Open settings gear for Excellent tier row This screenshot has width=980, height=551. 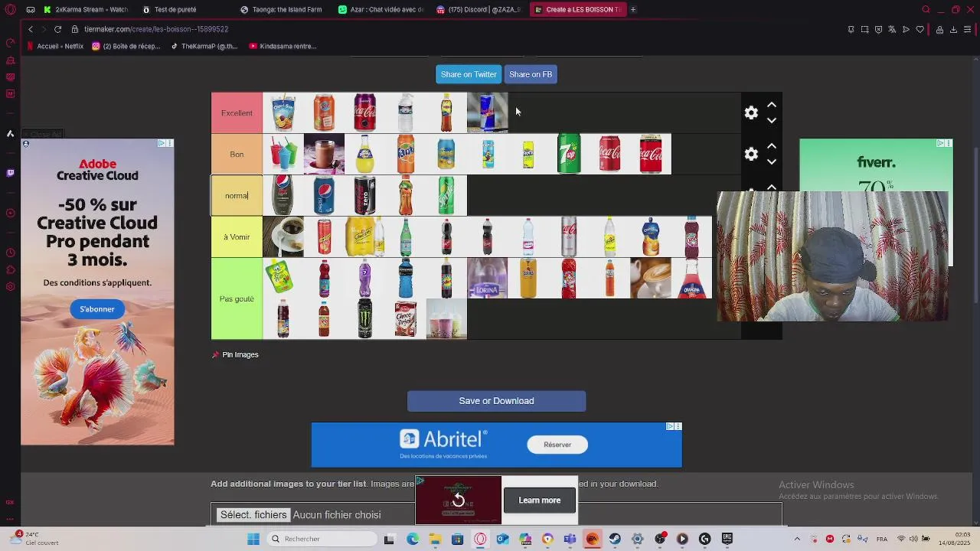(x=751, y=113)
